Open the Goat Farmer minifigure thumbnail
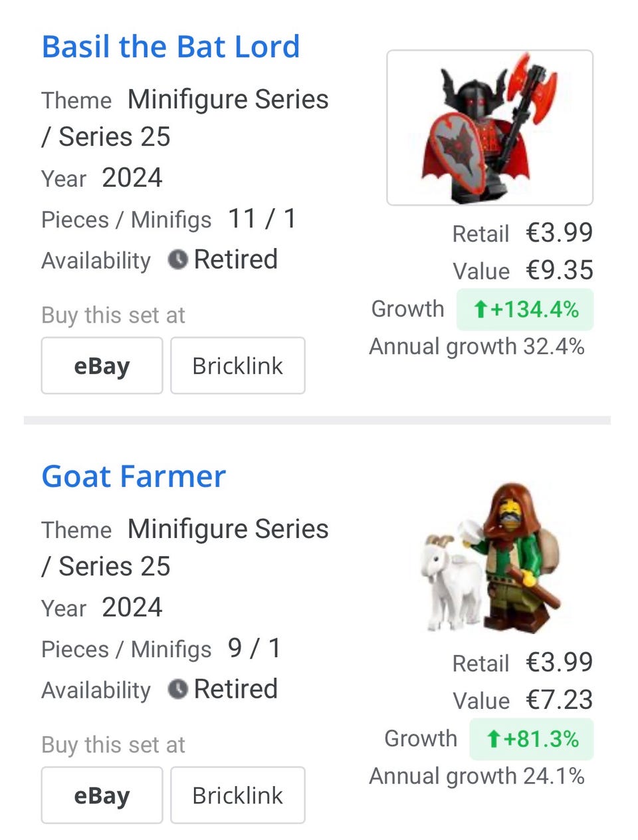 point(490,557)
